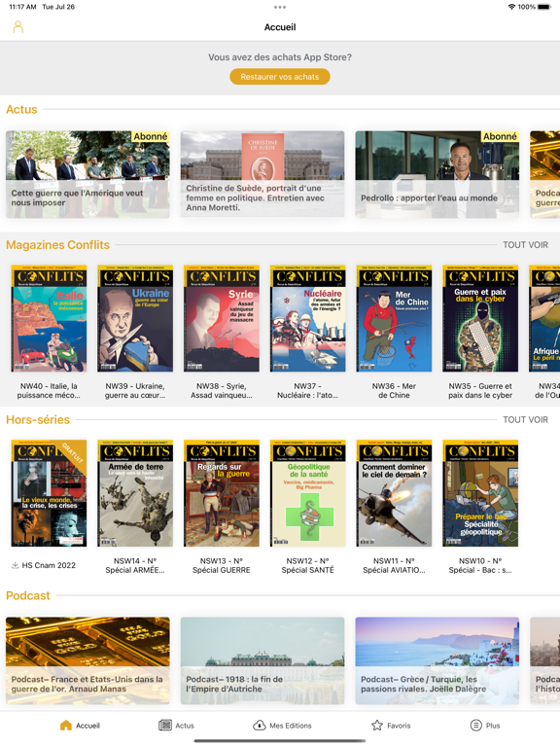
Task: Tap label NW38 - Syrie, Assad vainqueu...
Action: [x=222, y=391]
